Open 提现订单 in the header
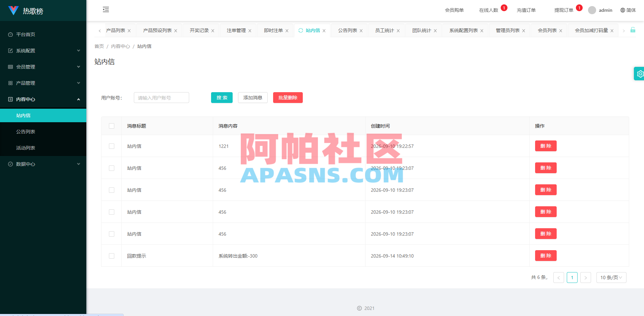 click(564, 10)
